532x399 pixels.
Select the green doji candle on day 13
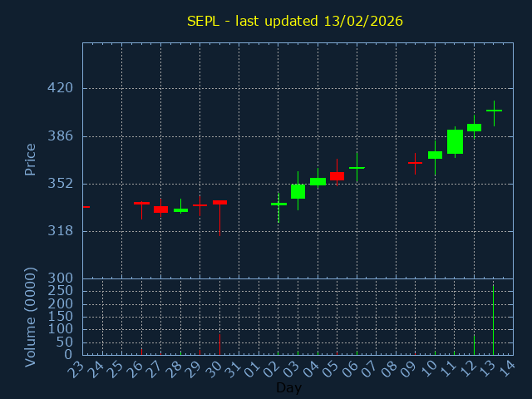click(x=494, y=111)
